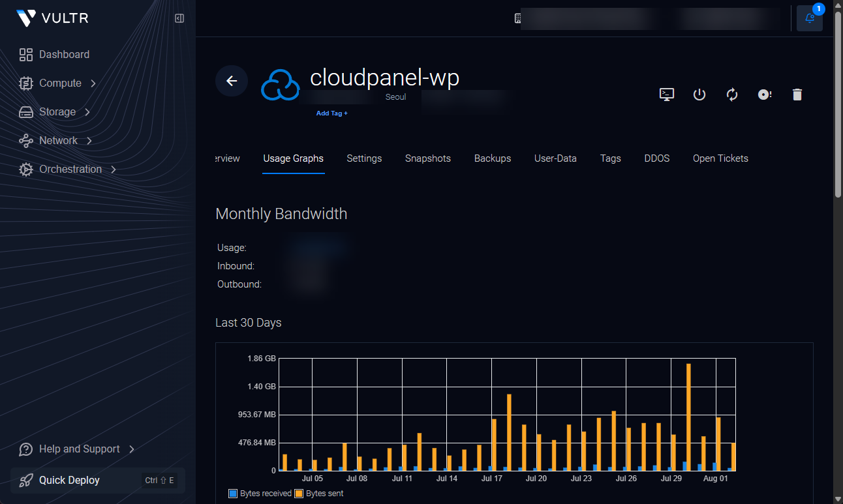
Task: Click the page vertical scrollbar thumb
Action: coord(838,104)
